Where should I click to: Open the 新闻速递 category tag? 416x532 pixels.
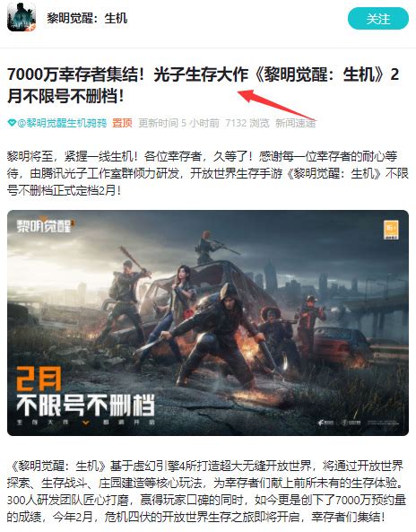(x=295, y=123)
